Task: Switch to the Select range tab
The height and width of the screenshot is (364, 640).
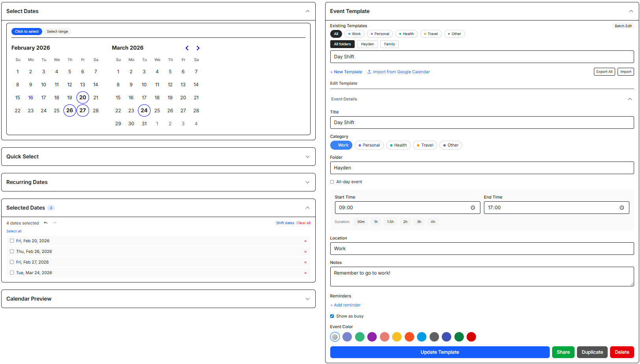Action: [x=57, y=32]
